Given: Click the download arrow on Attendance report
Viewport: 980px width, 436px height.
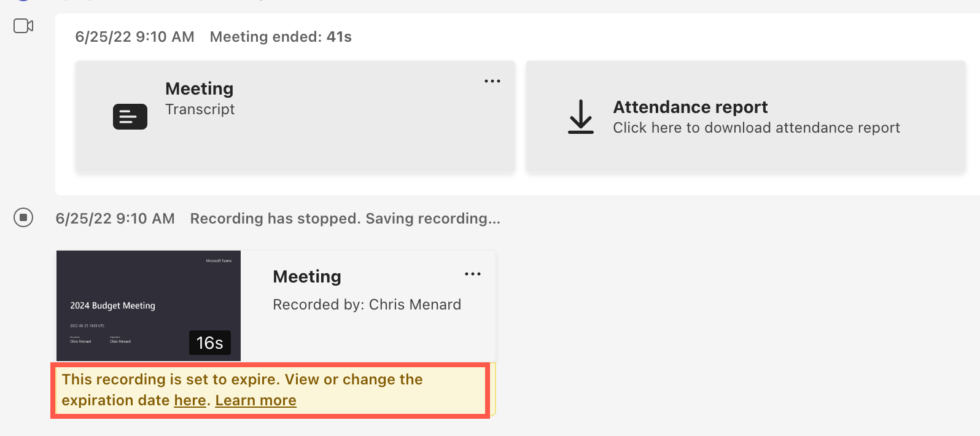Looking at the screenshot, I should click(x=580, y=117).
